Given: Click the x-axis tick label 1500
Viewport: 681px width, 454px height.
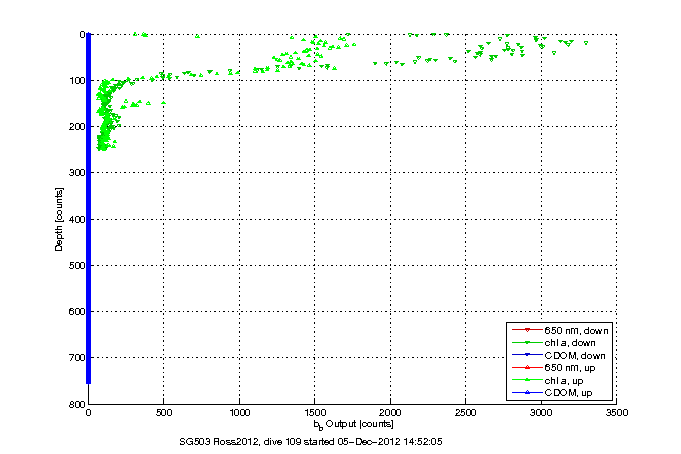Looking at the screenshot, I should coord(315,412).
